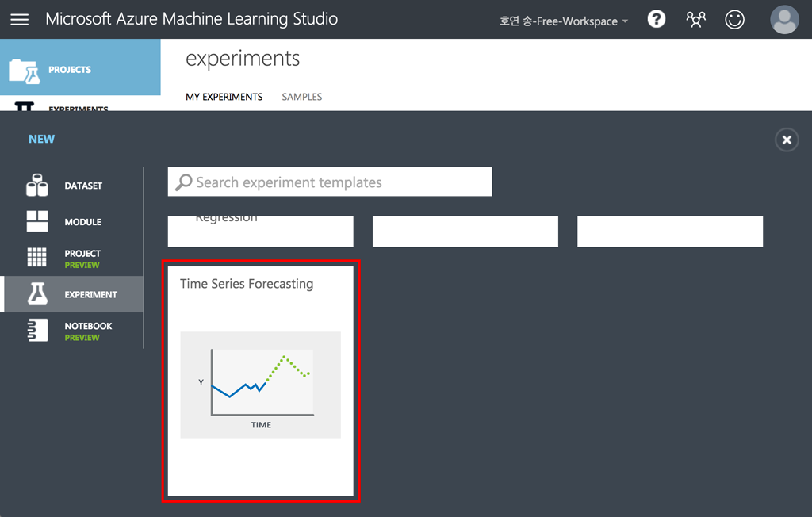Image resolution: width=812 pixels, height=517 pixels.
Task: Click the magnifier icon in search box
Action: (184, 182)
